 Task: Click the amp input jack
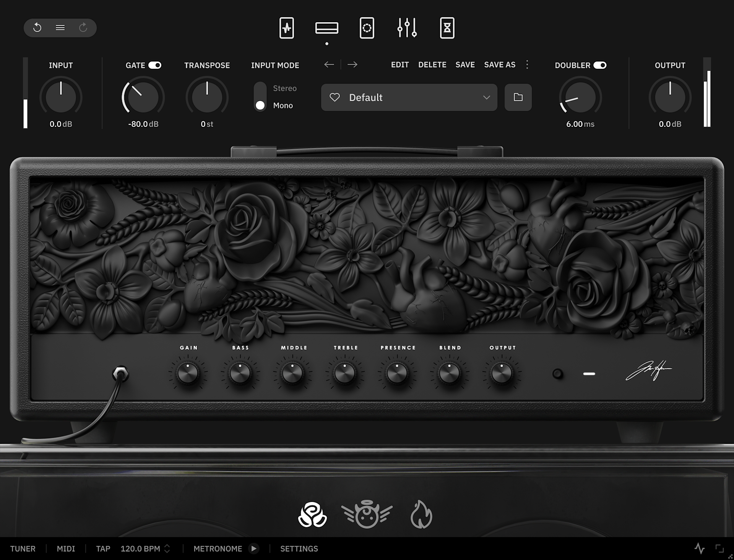pyautogui.click(x=121, y=374)
